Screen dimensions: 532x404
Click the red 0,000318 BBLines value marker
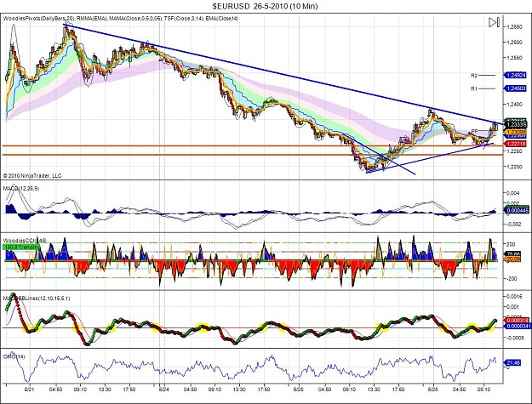point(517,320)
